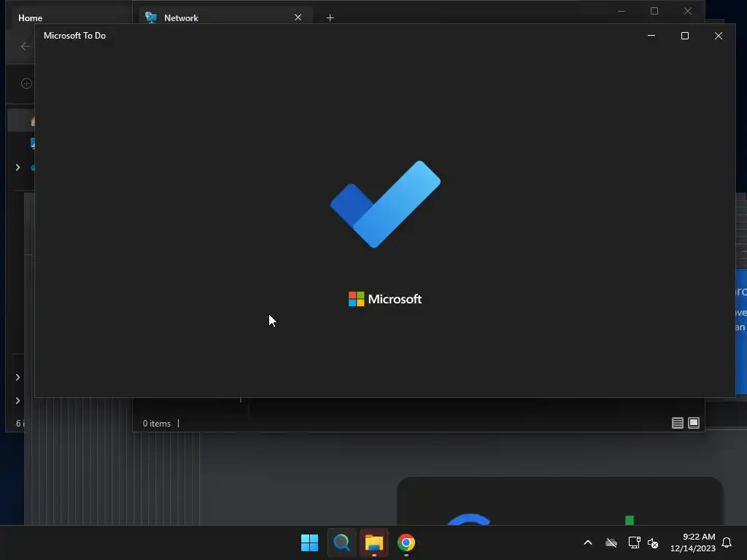Minimize the File Explorer window
Viewport: 747px width, 560px height.
(622, 11)
